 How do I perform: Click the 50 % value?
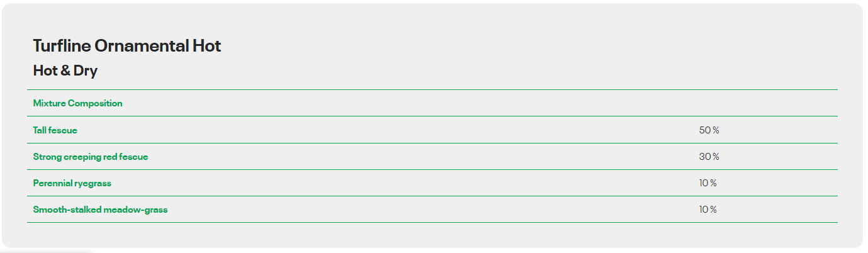709,130
